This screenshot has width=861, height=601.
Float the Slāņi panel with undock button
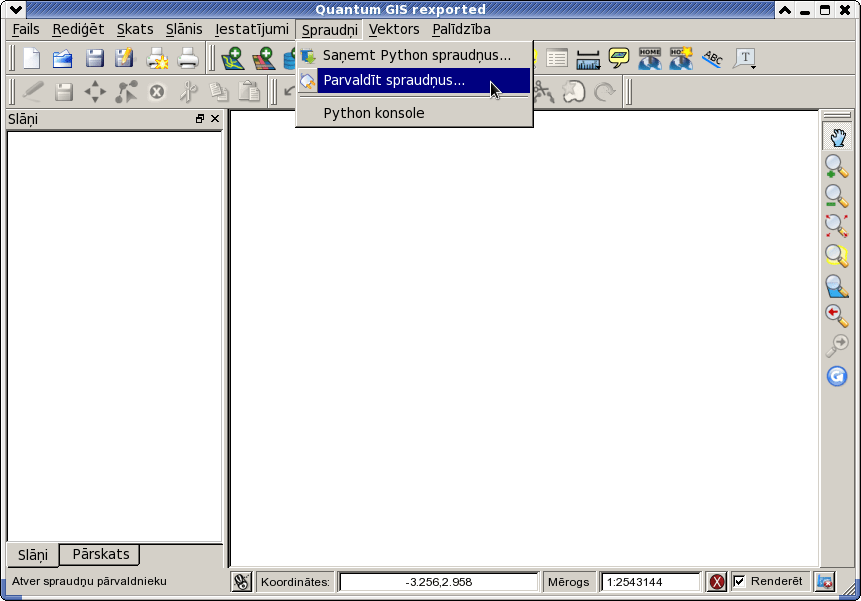click(x=200, y=119)
